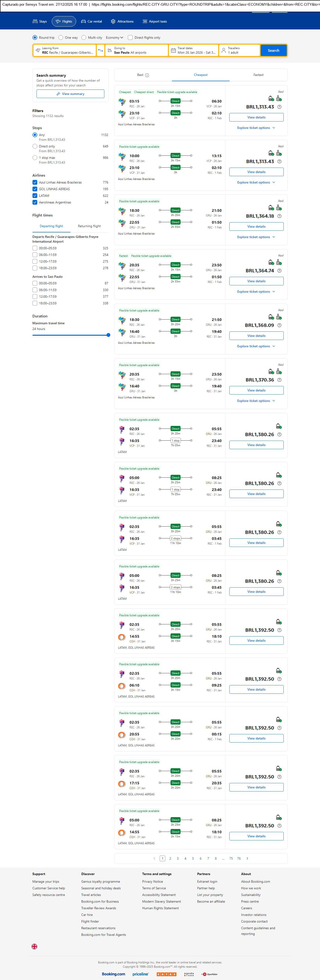This screenshot has height=980, width=320.
Task: Select the One way radio button
Action: 61,38
